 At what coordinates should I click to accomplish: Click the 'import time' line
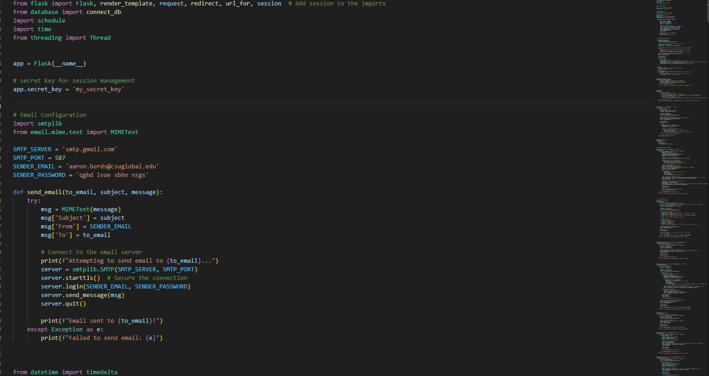(x=32, y=29)
